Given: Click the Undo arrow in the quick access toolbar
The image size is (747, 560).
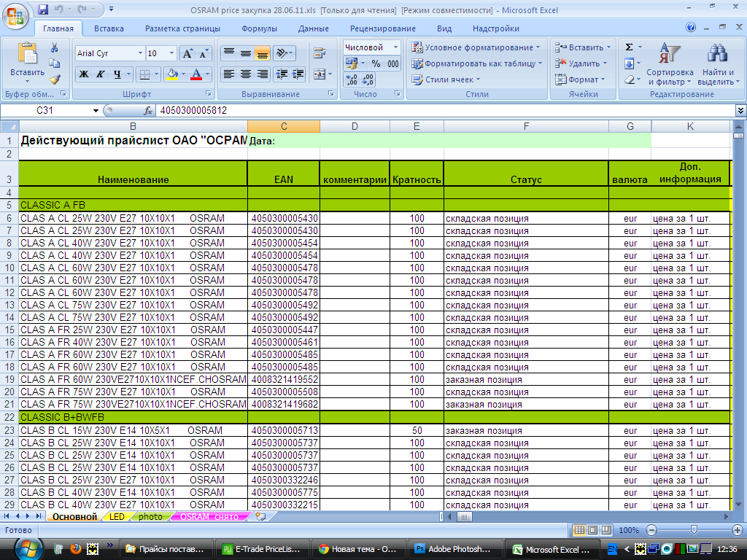Looking at the screenshot, I should point(58,9).
